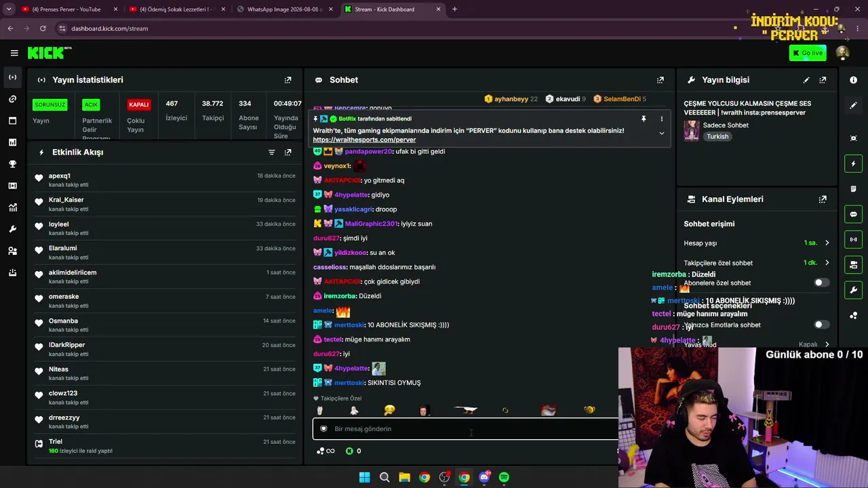This screenshot has height=488, width=868.
Task: Open the wraithesports.com/perver link
Action: coord(364,140)
